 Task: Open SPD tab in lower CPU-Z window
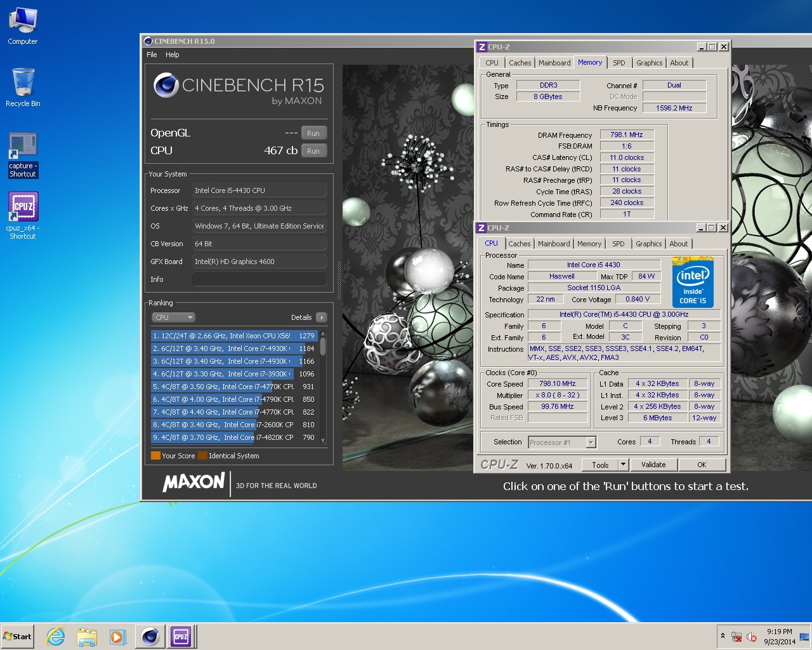pos(619,244)
